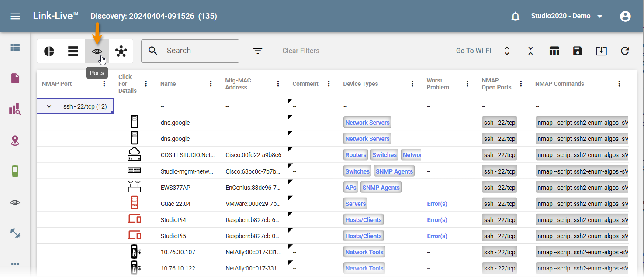Open NMAP Commands column menu
Image resolution: width=644 pixels, height=277 pixels.
tap(619, 84)
